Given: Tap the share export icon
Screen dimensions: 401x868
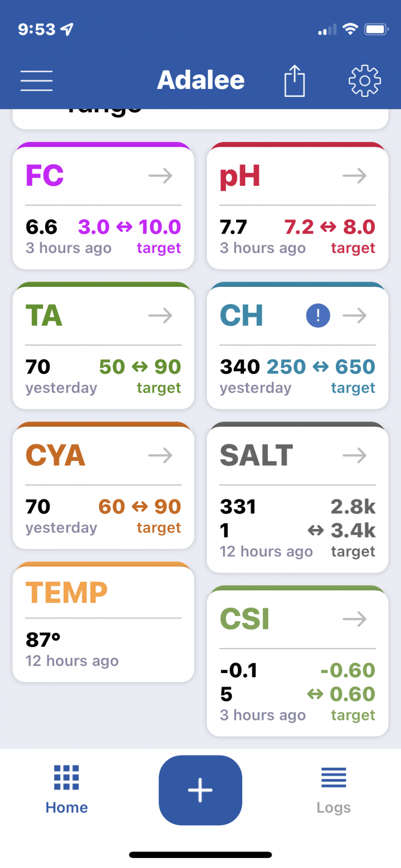Looking at the screenshot, I should [x=295, y=81].
